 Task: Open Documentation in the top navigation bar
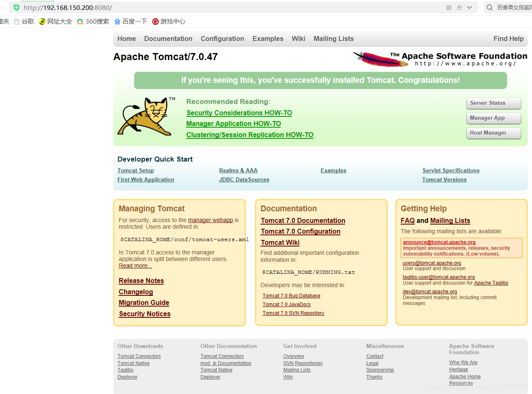click(x=168, y=39)
